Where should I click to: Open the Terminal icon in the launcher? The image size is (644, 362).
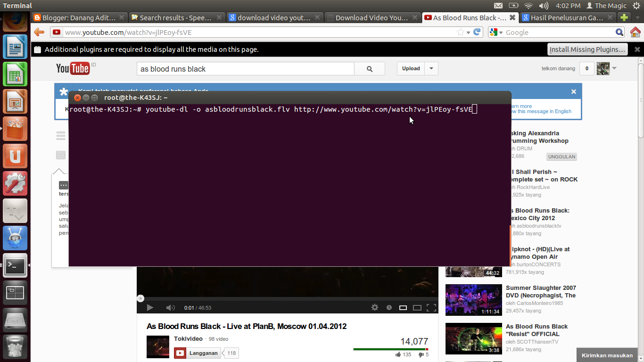15,265
